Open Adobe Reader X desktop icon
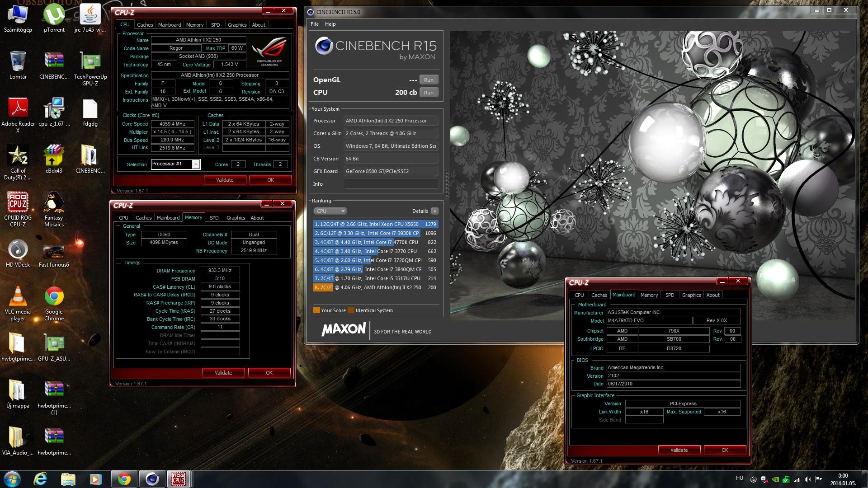868x488 pixels. pos(18,115)
